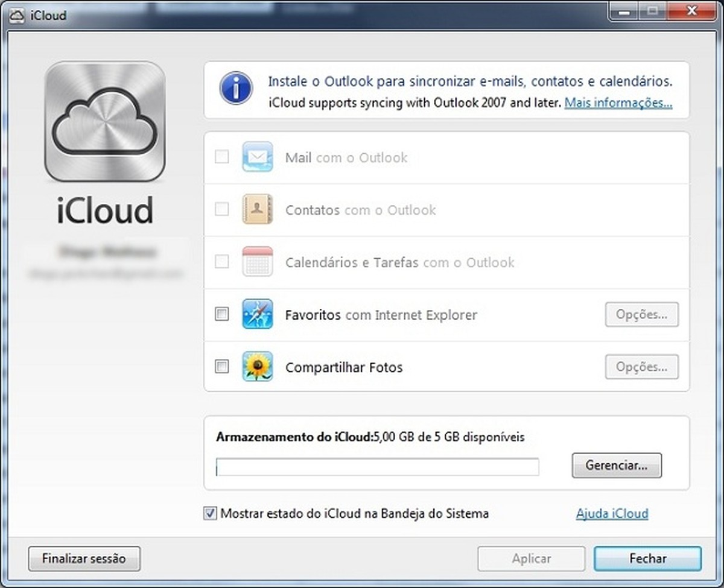Click the Compartilhar Fotos sunflower icon
724x588 pixels.
[x=258, y=367]
